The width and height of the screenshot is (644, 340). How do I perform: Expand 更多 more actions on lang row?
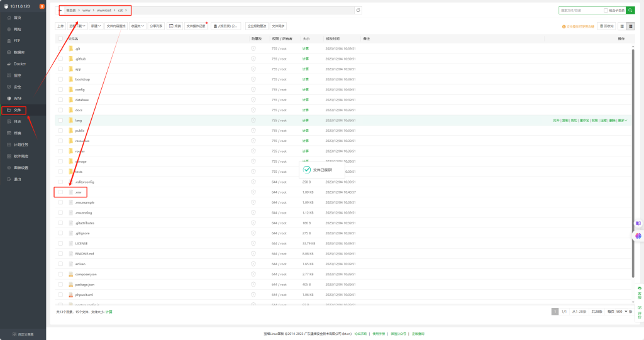coord(623,120)
